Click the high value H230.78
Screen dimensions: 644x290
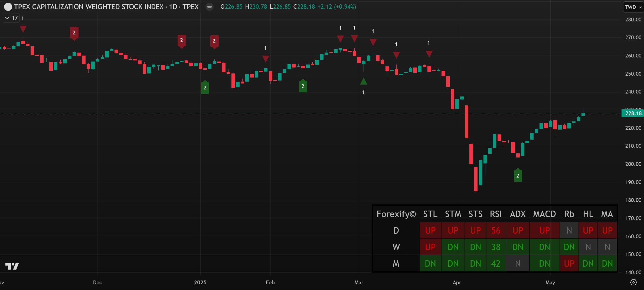[256, 7]
